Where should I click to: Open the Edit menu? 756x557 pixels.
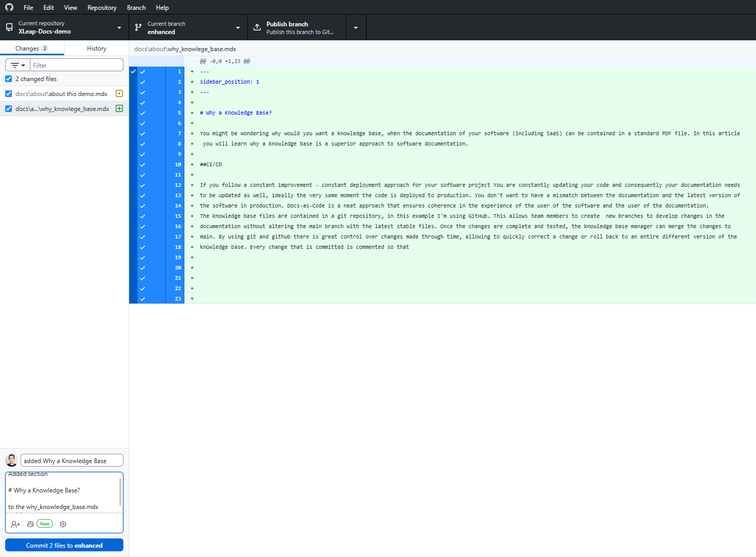[x=49, y=7]
